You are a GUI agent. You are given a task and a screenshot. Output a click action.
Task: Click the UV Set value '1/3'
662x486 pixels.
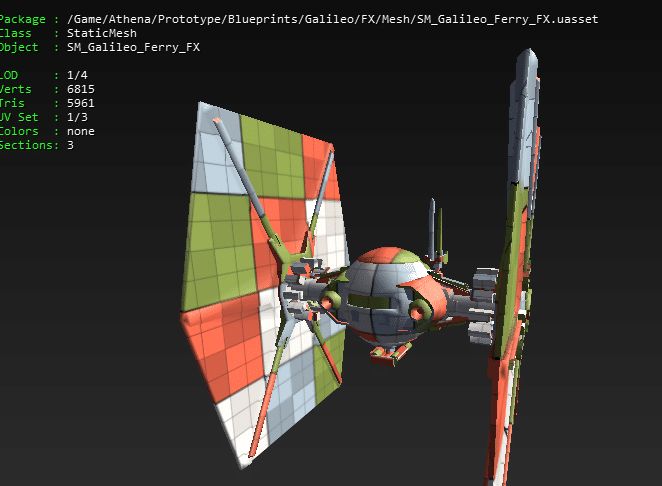(x=77, y=117)
